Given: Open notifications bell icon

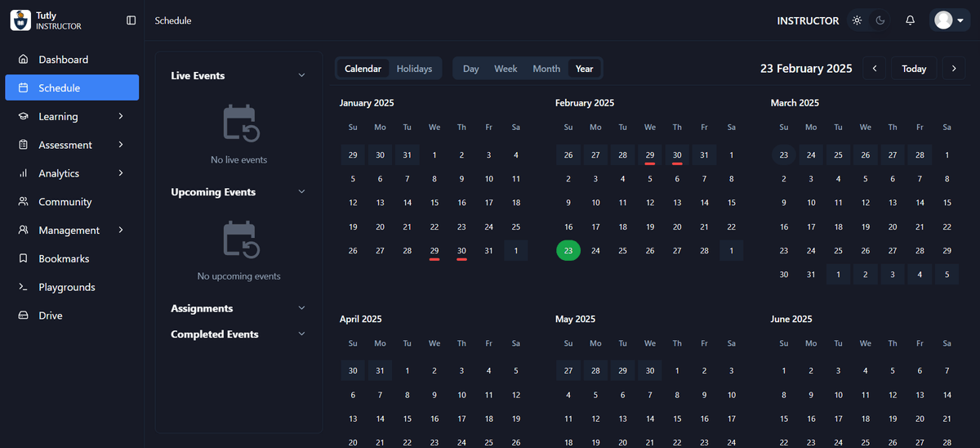Looking at the screenshot, I should pos(910,20).
